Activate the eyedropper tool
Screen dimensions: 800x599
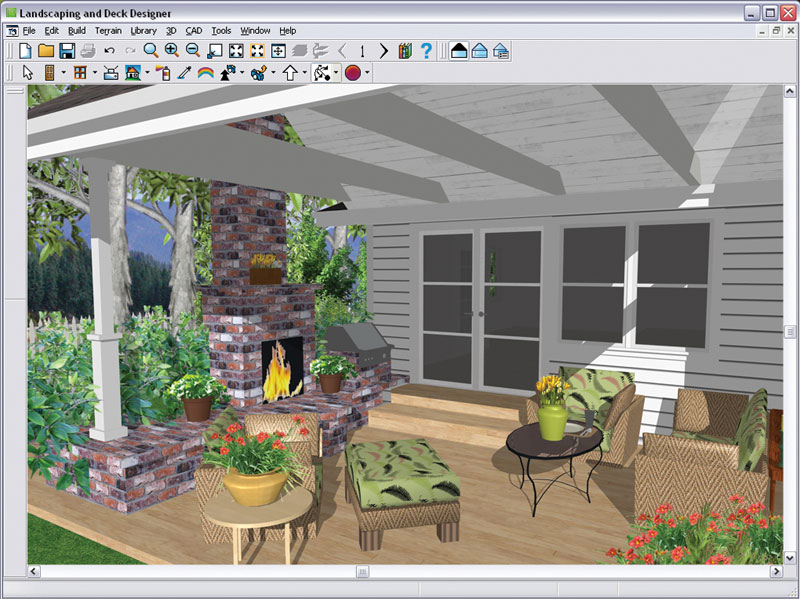click(184, 73)
